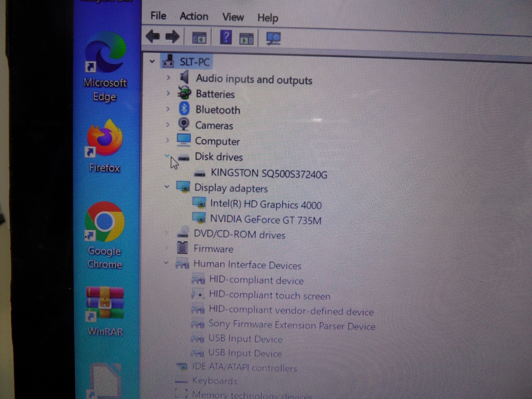Select the DVD/CD-ROM drives label
Viewport: 532px width, 399px height.
click(239, 234)
